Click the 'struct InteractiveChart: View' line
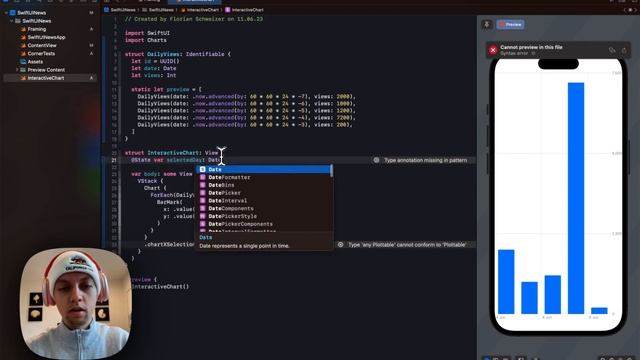This screenshot has width=640, height=360. tap(171, 153)
